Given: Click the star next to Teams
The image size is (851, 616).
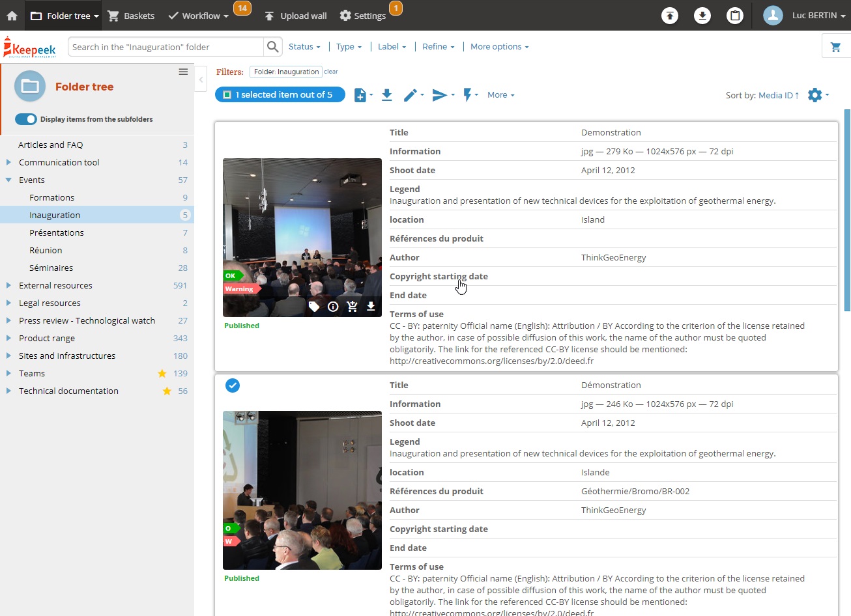Looking at the screenshot, I should (162, 373).
